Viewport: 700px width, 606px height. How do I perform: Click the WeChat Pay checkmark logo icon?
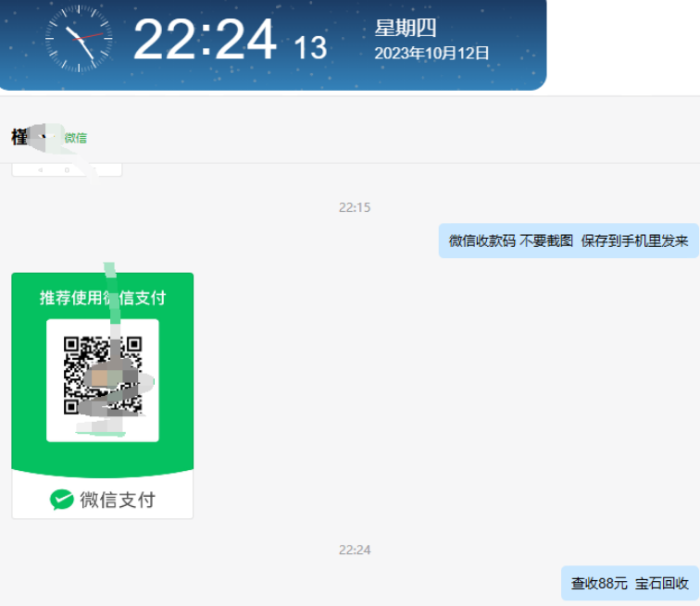[62, 500]
